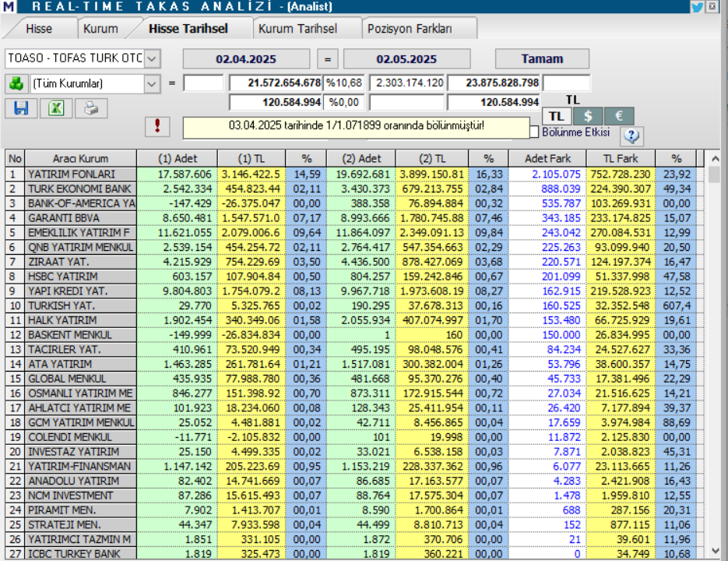This screenshot has height=561, width=728.
Task: Click the 23.875.828.798 total field
Action: [493, 83]
